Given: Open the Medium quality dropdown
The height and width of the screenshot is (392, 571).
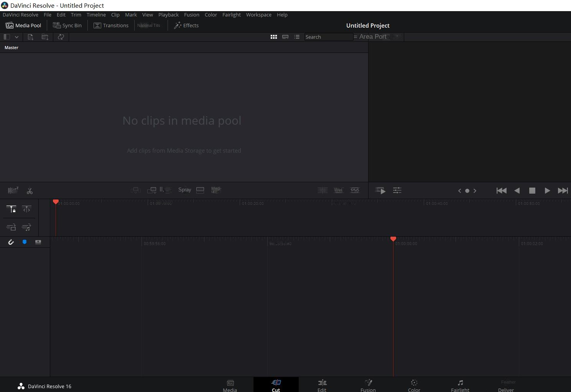Looking at the screenshot, I should click(x=216, y=190).
